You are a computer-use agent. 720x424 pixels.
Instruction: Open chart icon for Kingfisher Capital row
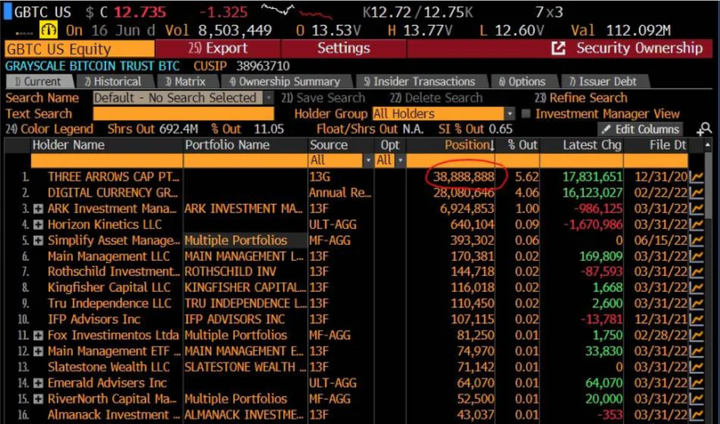click(x=697, y=288)
